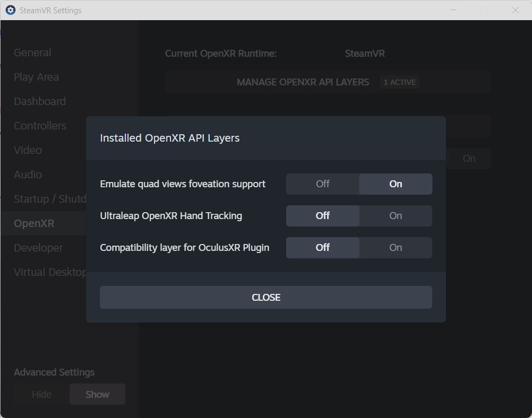Image resolution: width=532 pixels, height=418 pixels.
Task: Open the Virtual Desktop tab
Action: tap(50, 272)
